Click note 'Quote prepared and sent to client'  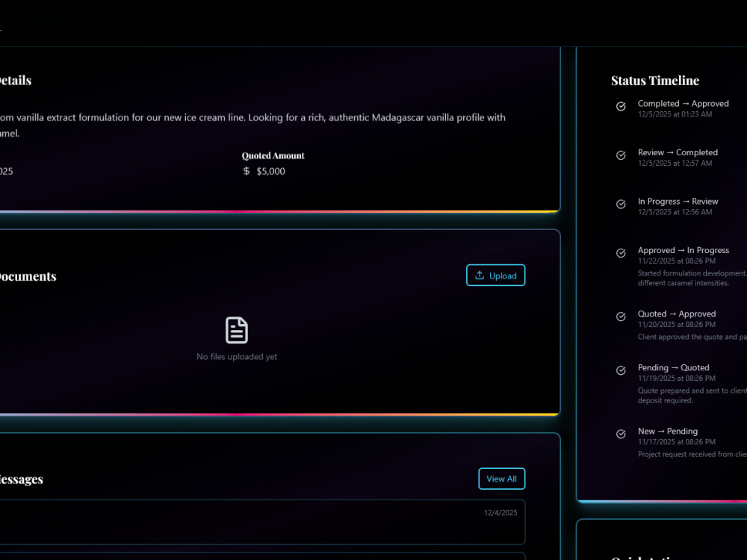pos(692,396)
